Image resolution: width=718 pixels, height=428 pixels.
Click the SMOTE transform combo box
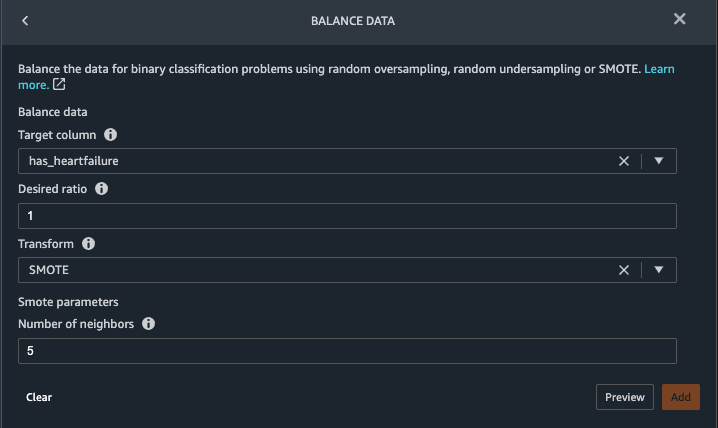(x=300, y=270)
